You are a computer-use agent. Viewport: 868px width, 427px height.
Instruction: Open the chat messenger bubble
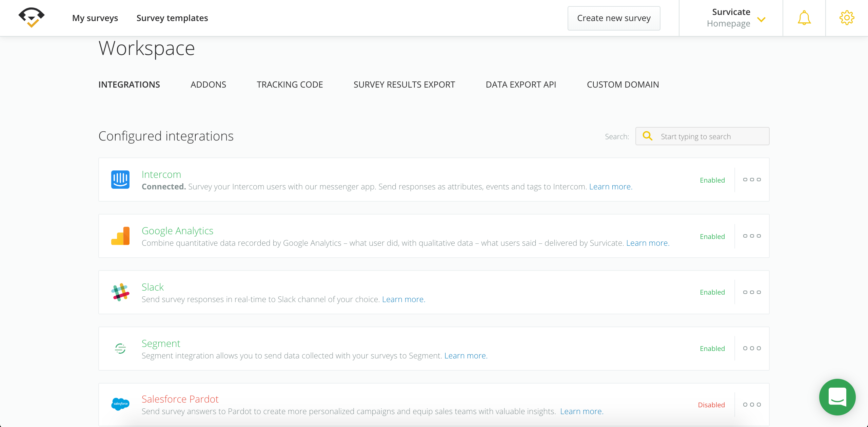837,397
